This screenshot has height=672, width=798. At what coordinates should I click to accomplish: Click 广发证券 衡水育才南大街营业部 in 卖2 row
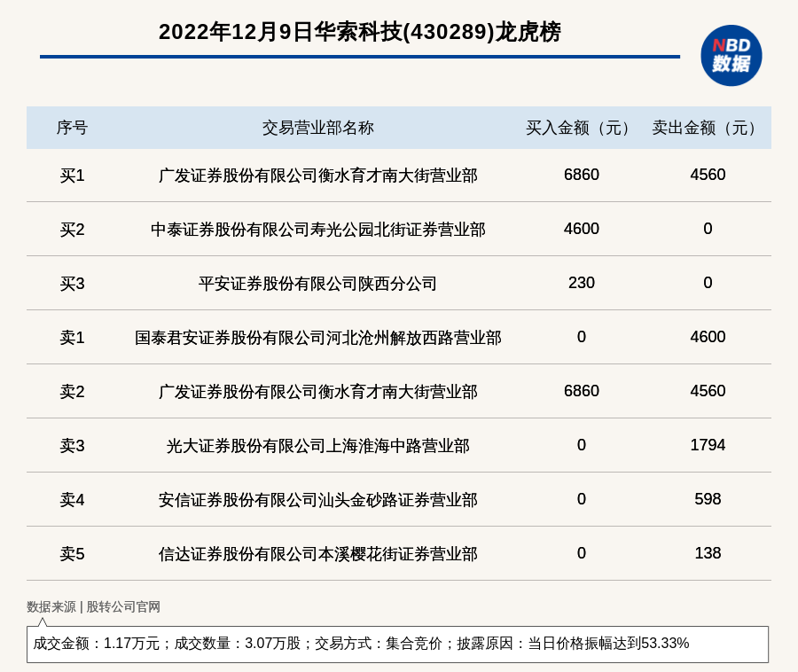[x=318, y=392]
